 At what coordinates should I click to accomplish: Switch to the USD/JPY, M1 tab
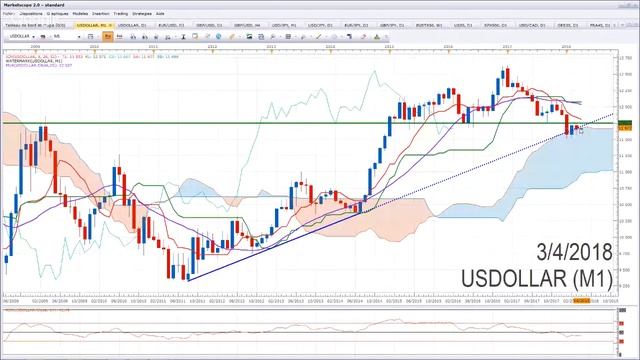point(284,25)
